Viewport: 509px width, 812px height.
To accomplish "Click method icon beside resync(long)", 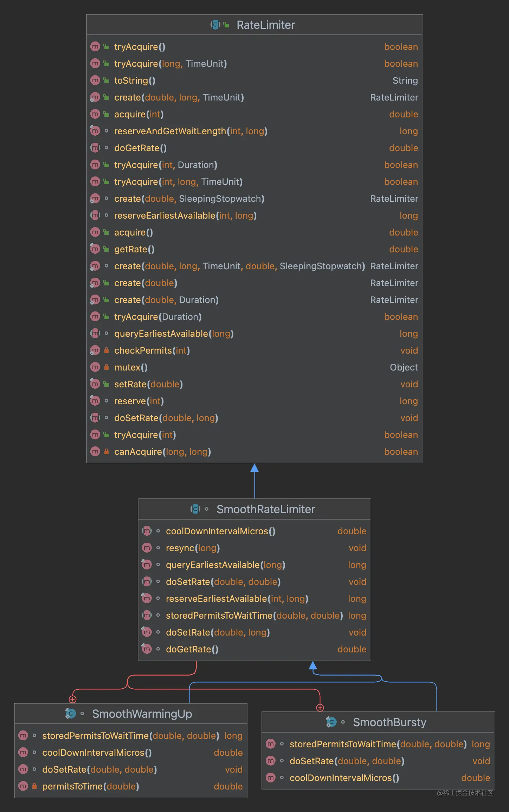I will [x=147, y=548].
